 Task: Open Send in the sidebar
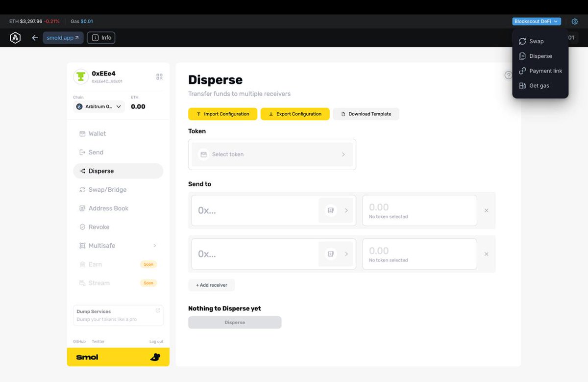pyautogui.click(x=118, y=153)
